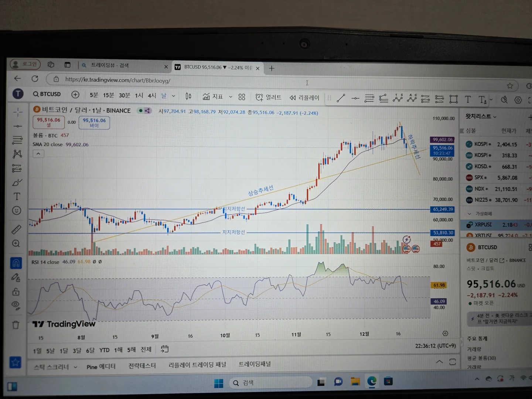Viewport: 532px width, 399px height.
Task: Open the 지표 indicators button
Action: [x=213, y=97]
